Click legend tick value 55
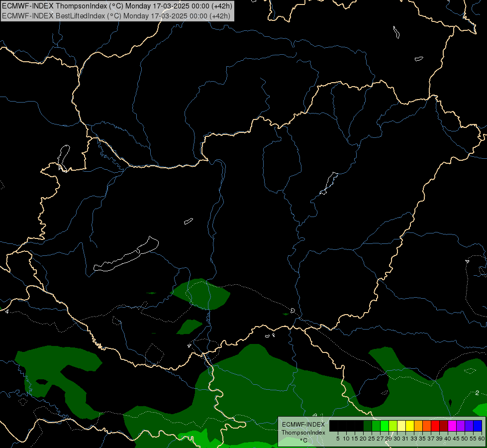The image size is (487, 448). [x=473, y=439]
